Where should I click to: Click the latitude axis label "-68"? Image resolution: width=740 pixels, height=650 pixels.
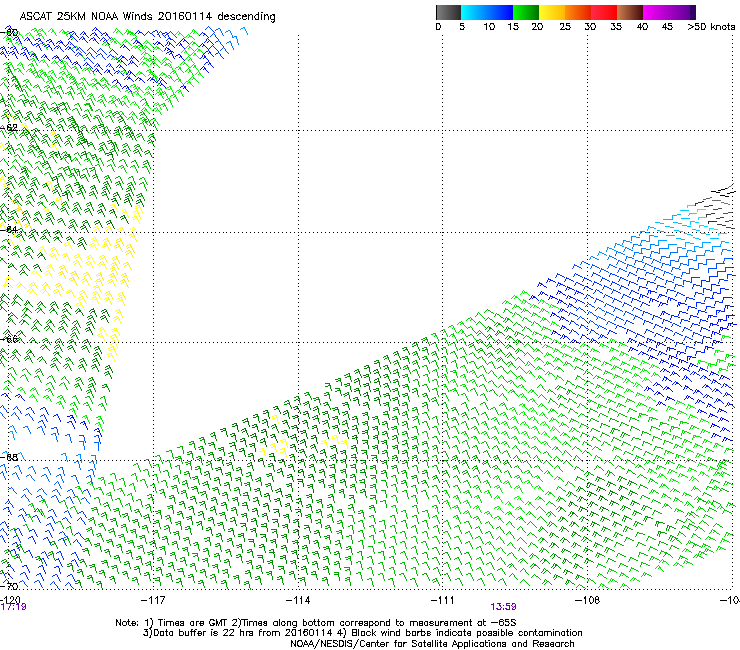[x=9, y=457]
